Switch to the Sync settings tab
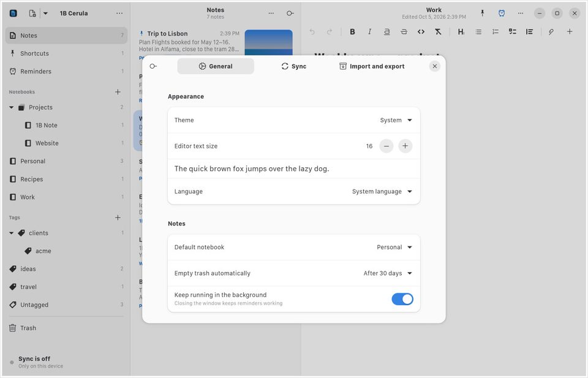The width and height of the screenshot is (588, 378). point(293,66)
